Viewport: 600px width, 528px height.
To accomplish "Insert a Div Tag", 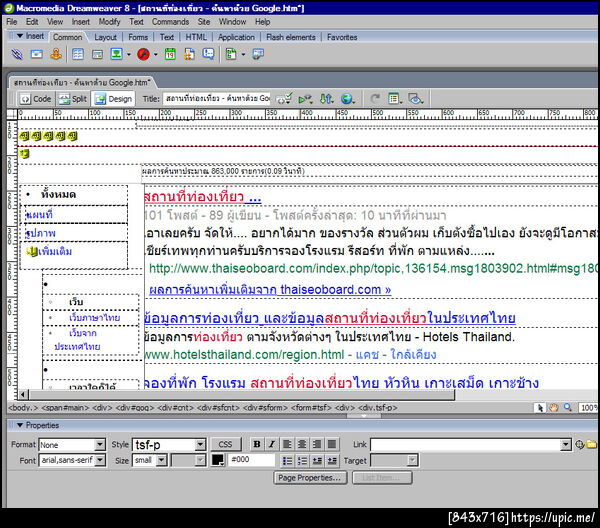I will coord(97,54).
